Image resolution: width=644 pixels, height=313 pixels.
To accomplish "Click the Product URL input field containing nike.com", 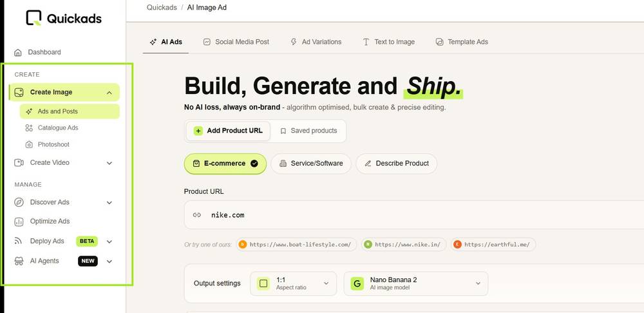I will (x=414, y=215).
